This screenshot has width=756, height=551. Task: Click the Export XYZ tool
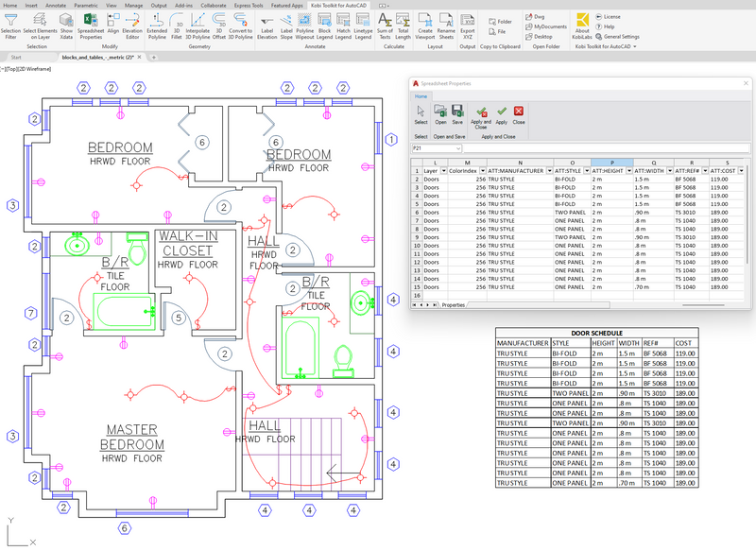coord(466,28)
